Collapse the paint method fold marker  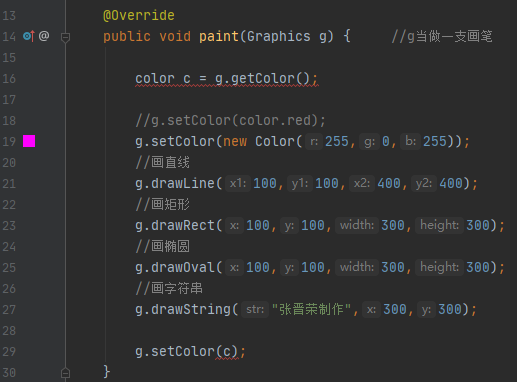tap(65, 37)
